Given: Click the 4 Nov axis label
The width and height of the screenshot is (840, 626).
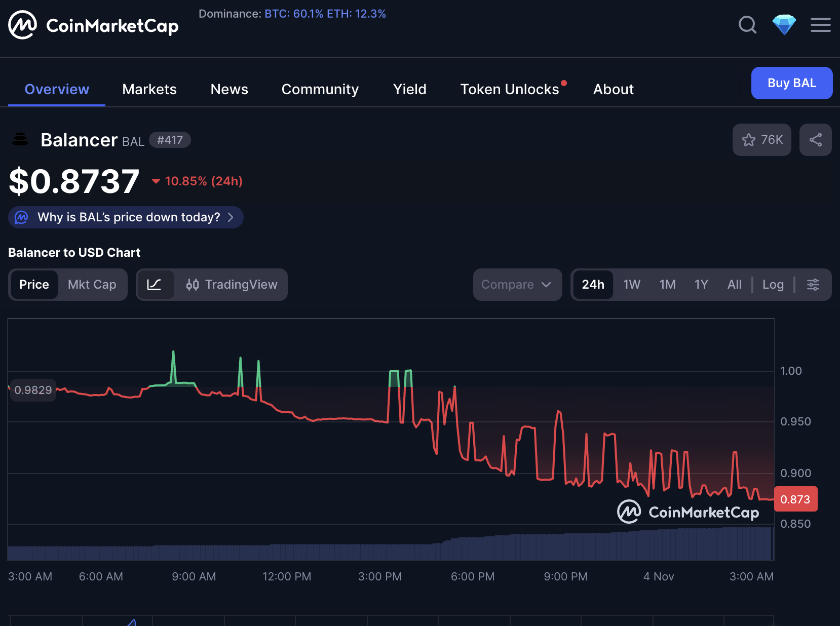Looking at the screenshot, I should (x=658, y=576).
